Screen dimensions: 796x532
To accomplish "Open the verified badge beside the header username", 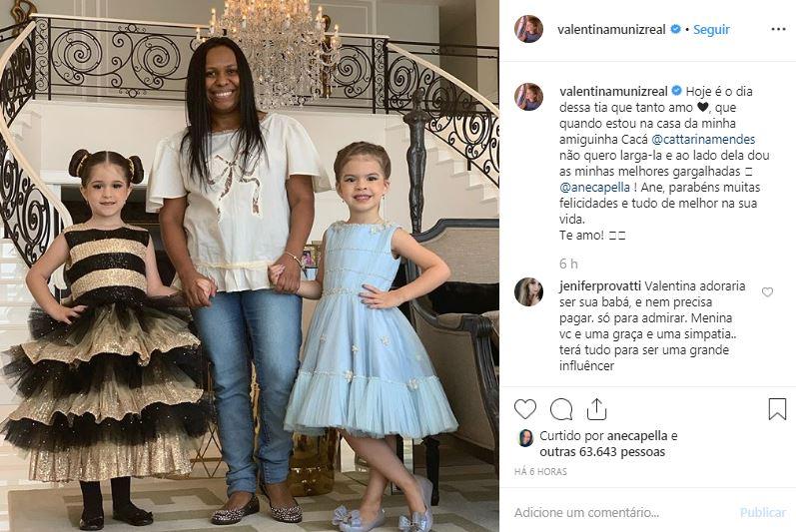I will (675, 29).
